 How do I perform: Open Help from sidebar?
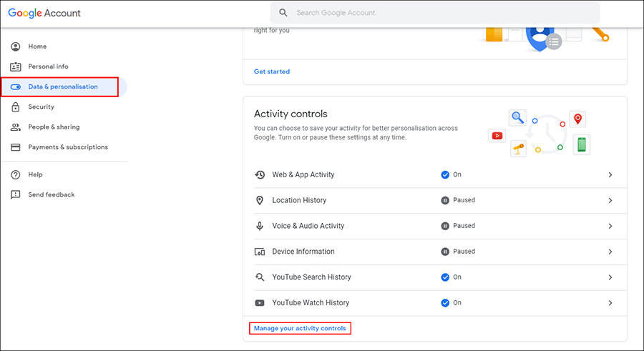coord(35,174)
